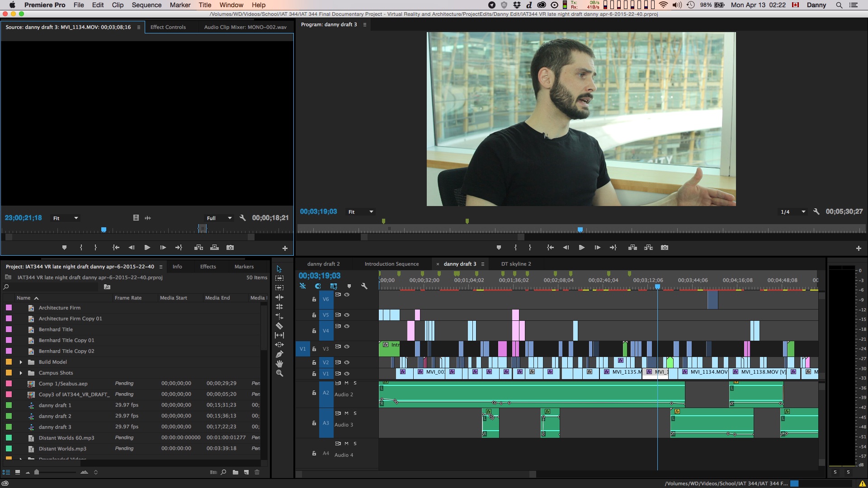The width and height of the screenshot is (868, 488).
Task: Click New Bin folder icon in Project panel
Action: pos(236,472)
